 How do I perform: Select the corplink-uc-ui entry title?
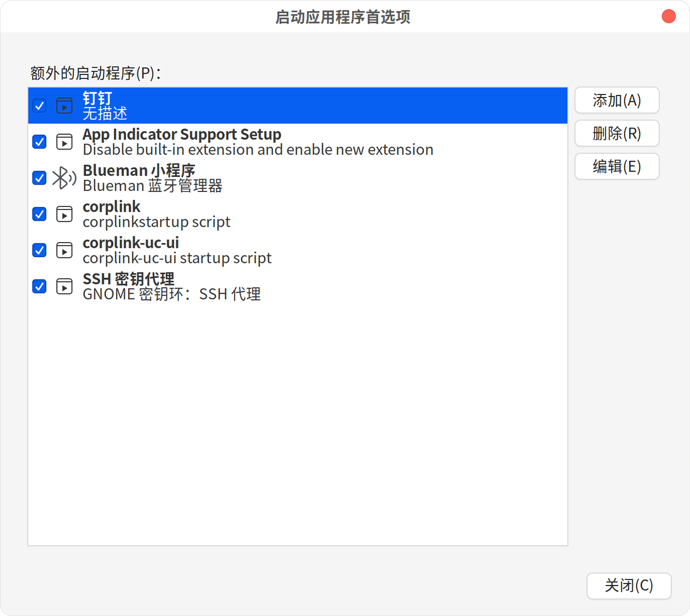[131, 243]
